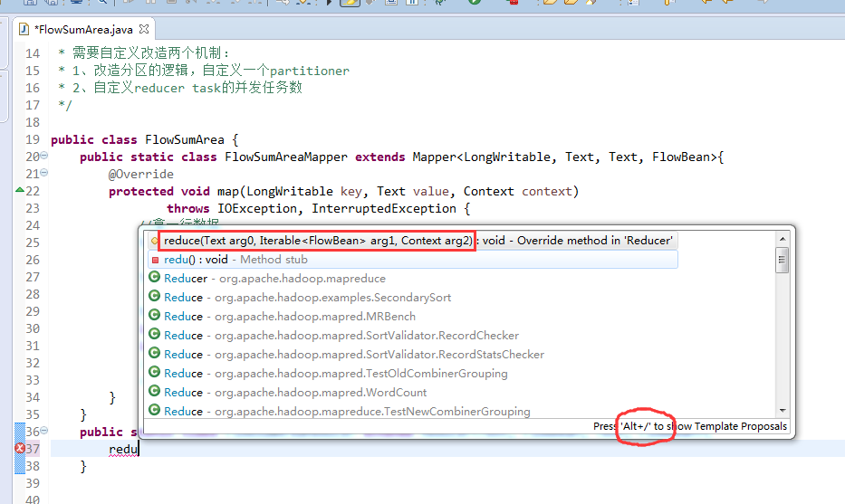Click the 'public' keyword on line 36
The image size is (845, 504).
[x=101, y=432]
